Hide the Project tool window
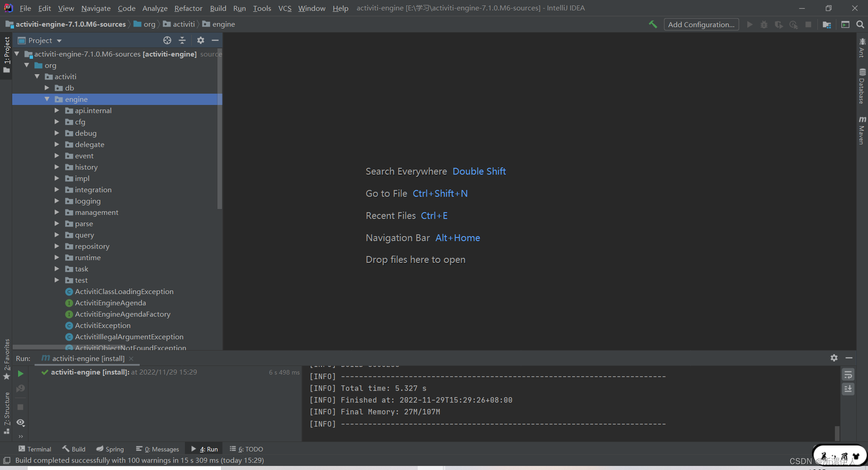This screenshot has height=470, width=868. coord(215,40)
